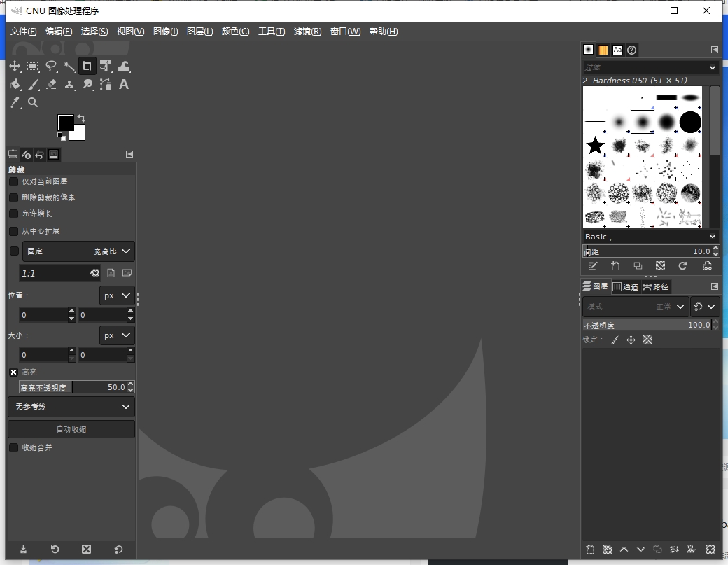
Task: Select the Eraser tool
Action: point(51,84)
